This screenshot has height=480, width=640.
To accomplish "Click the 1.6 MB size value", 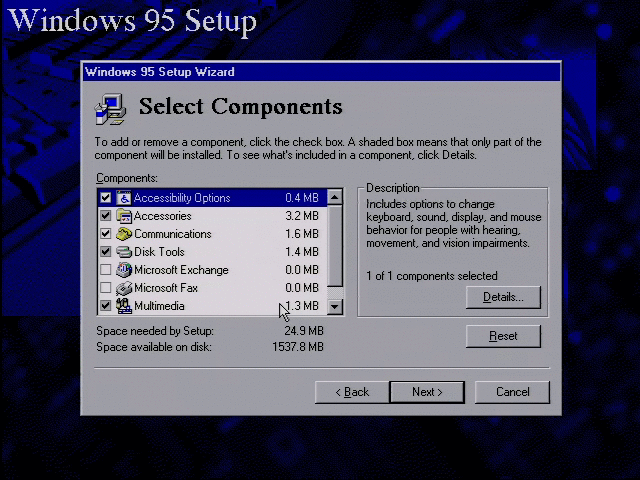I will pyautogui.click(x=302, y=234).
